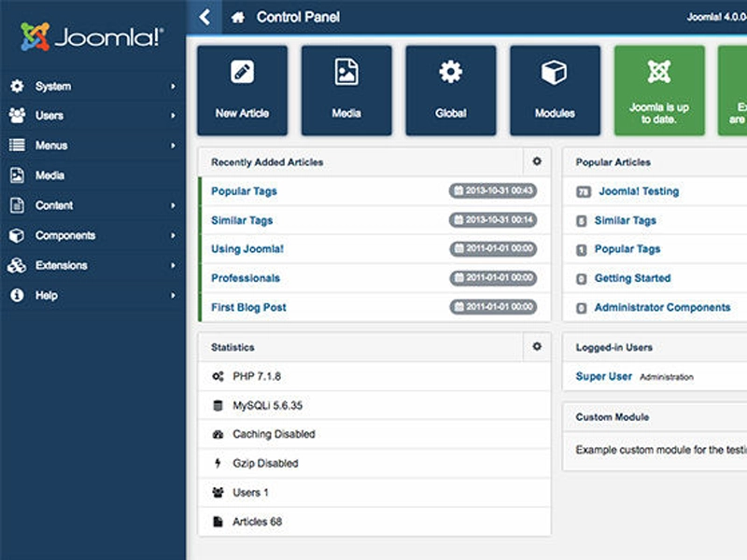Click the MySQLi database icon
This screenshot has height=560, width=747.
tap(218, 406)
